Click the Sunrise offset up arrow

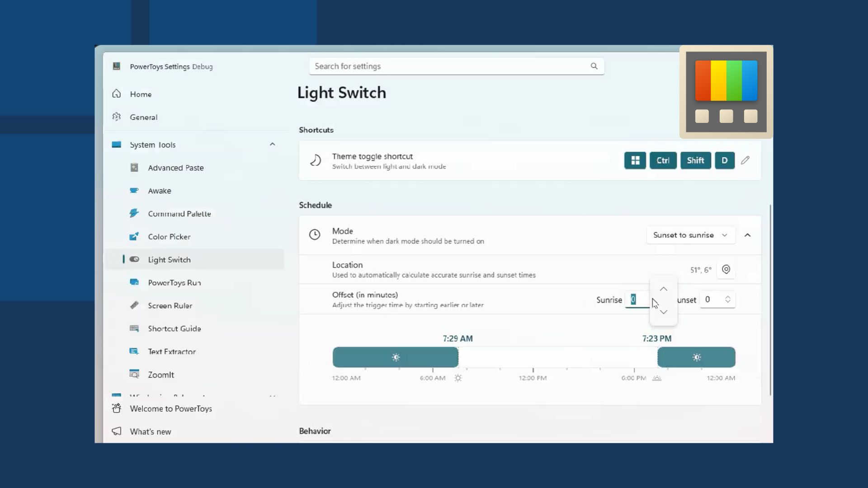click(663, 289)
